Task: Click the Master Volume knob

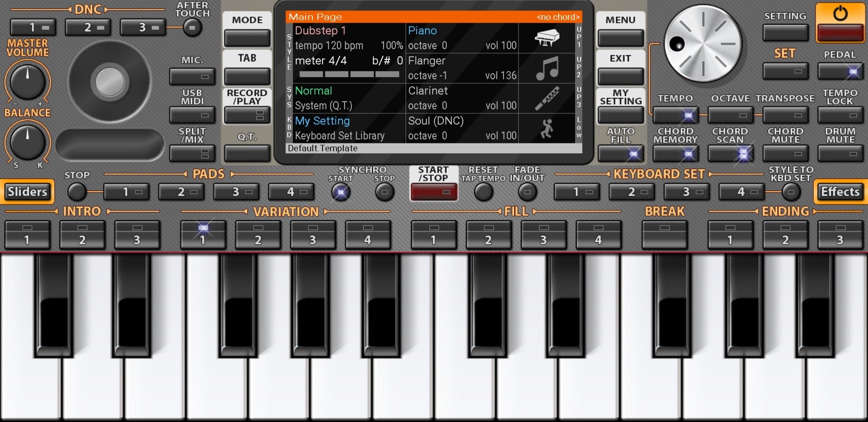Action: pyautogui.click(x=27, y=82)
